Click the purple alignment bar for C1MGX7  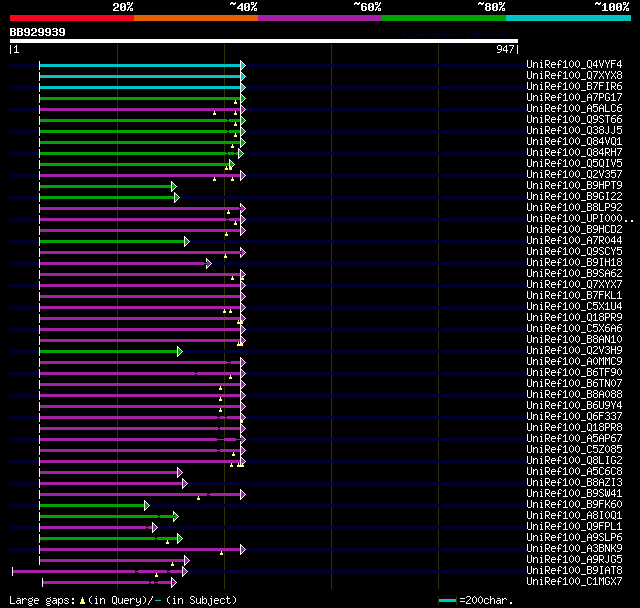tap(107, 582)
